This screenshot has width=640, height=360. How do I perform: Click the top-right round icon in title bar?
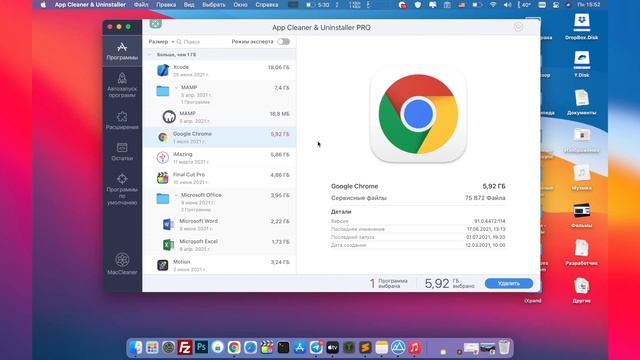point(518,27)
